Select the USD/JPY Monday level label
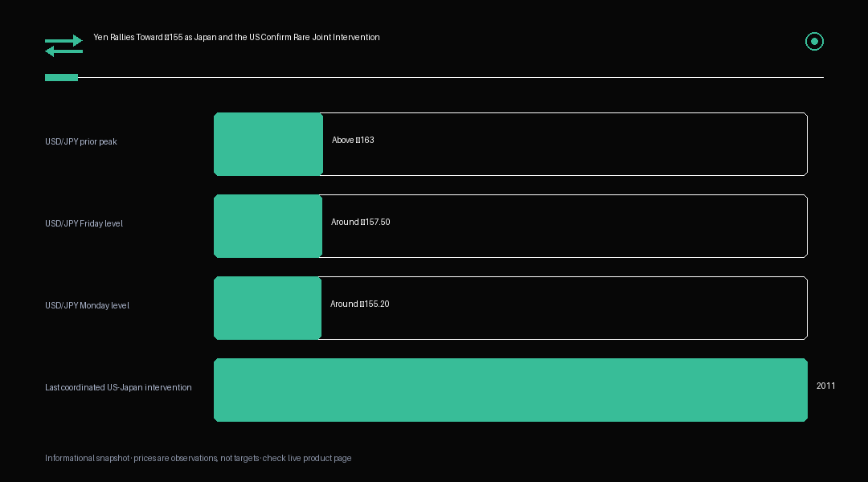The image size is (868, 482). [87, 305]
